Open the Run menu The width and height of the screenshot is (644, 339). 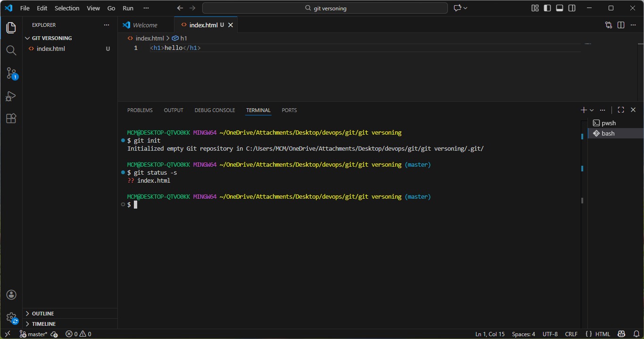point(128,8)
